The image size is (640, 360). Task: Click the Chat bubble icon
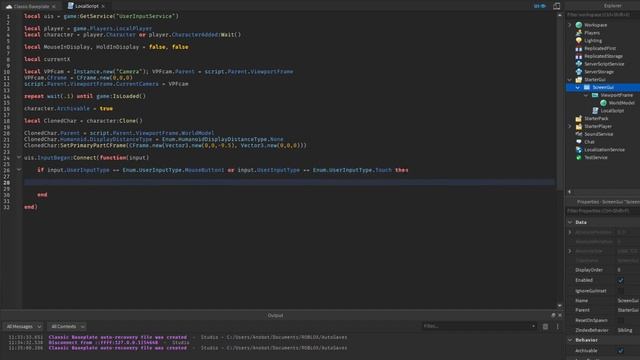coord(578,142)
